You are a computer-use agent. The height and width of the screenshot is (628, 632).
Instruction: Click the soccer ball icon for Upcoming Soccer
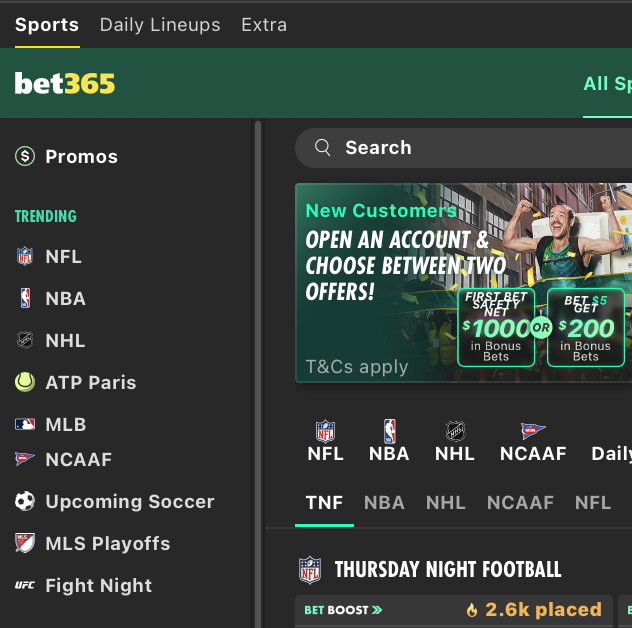tap(25, 501)
